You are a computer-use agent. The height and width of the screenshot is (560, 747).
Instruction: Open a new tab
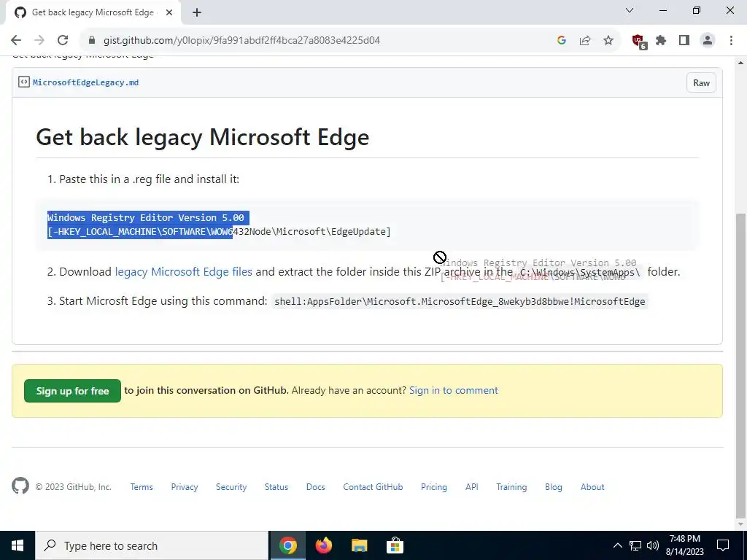(x=197, y=12)
